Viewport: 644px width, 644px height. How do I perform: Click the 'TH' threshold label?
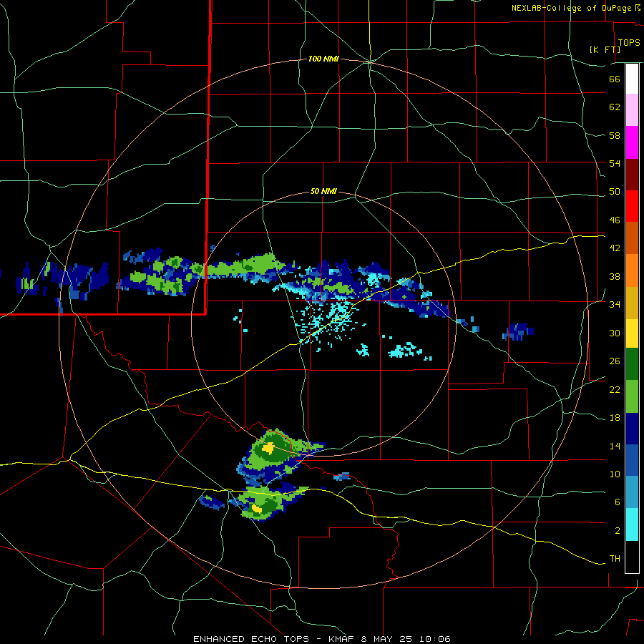tap(615, 559)
